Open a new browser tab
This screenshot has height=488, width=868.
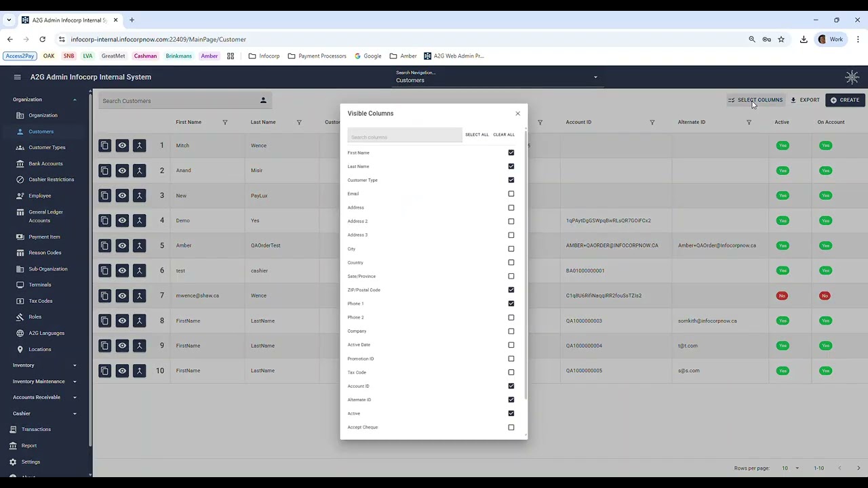(x=132, y=20)
